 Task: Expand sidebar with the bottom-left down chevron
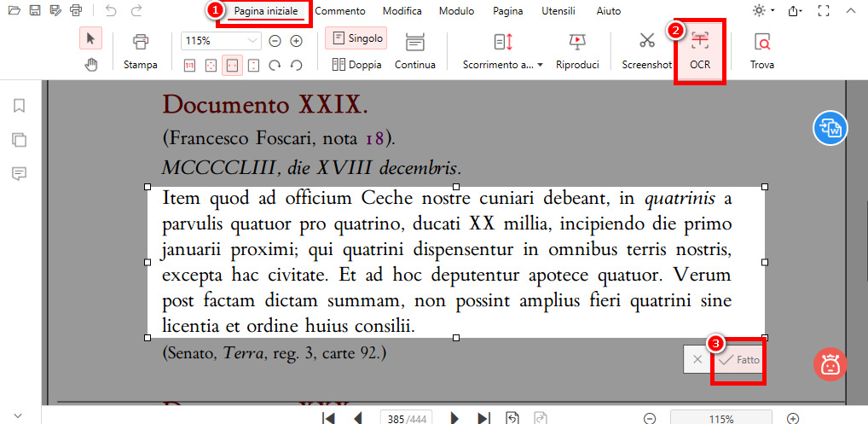[17, 415]
